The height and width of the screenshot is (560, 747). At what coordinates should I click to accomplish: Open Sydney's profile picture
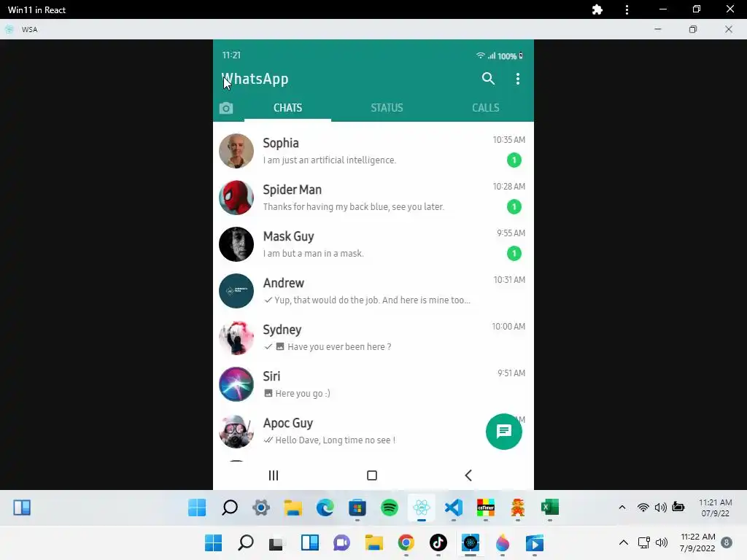236,338
